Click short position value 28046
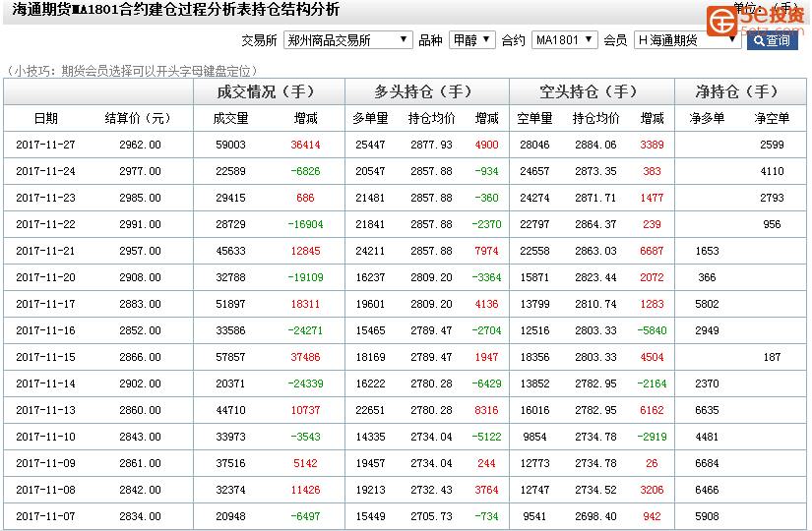Screen dimensions: 812x531 (x=535, y=145)
